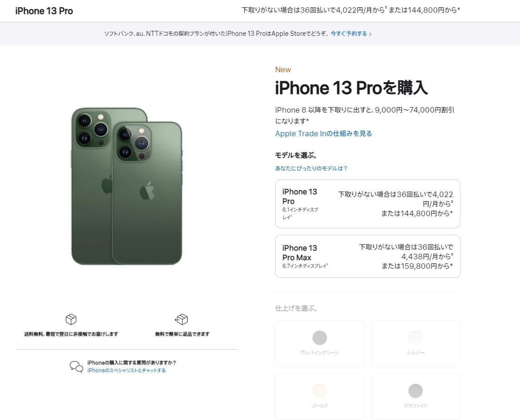This screenshot has height=420, width=520.
Task: Click the graphite color swatch circle
Action: (x=416, y=391)
